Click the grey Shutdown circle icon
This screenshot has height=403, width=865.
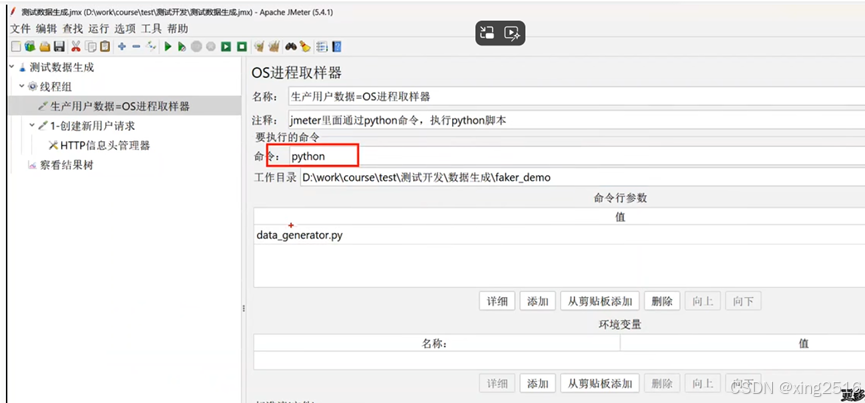point(211,47)
